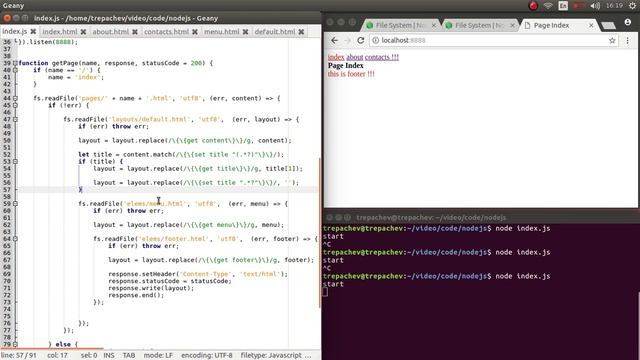Bookmark this page with the star icon
Image resolution: width=640 pixels, height=360 pixels.
612,40
